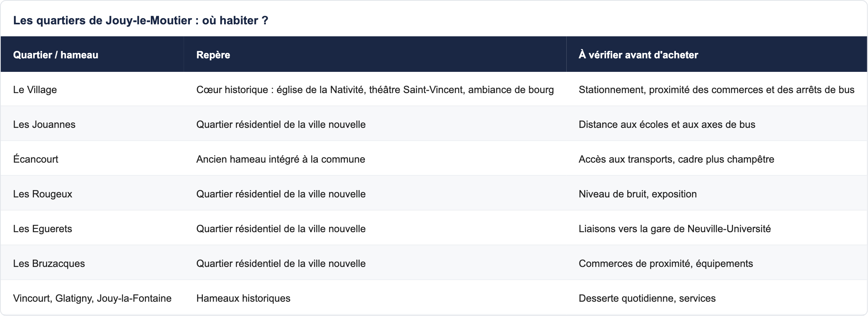The height and width of the screenshot is (316, 868).
Task: Select 'Ancien hameau intégré à la commune'
Action: [280, 159]
